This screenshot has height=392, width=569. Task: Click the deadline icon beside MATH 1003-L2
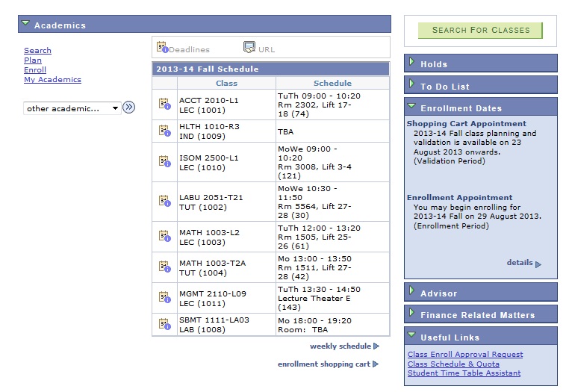click(x=164, y=236)
